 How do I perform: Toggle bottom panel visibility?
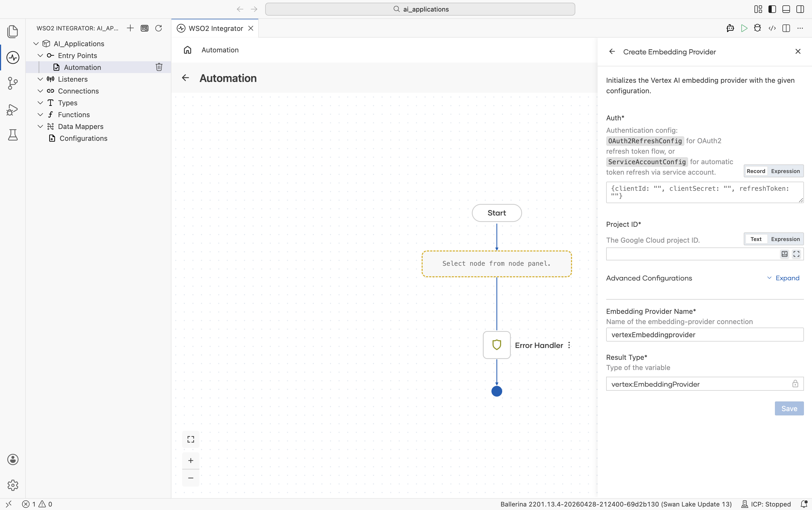(x=786, y=9)
